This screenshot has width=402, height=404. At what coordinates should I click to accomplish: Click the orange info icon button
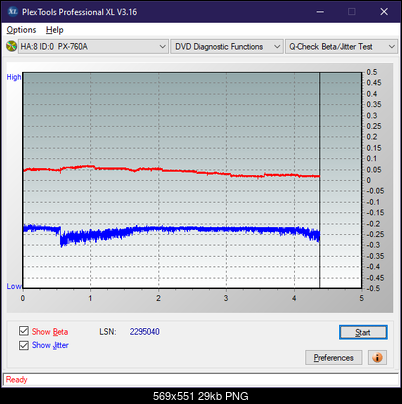(x=377, y=358)
